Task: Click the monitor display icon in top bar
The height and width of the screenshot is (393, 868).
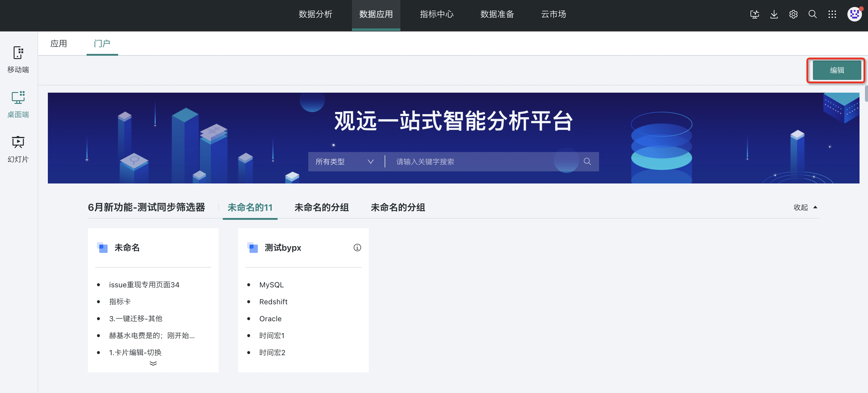Action: tap(754, 14)
